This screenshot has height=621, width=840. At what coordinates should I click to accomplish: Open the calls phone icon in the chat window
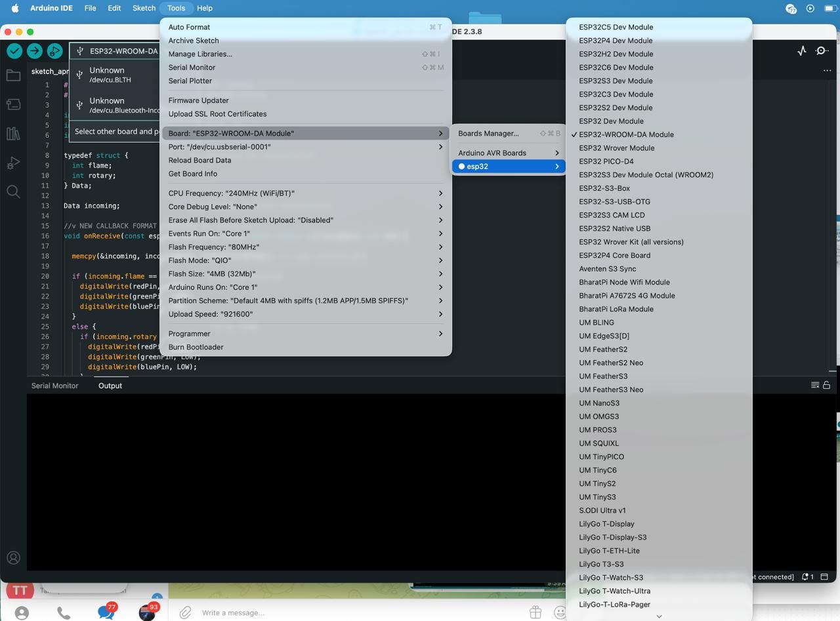click(x=64, y=613)
